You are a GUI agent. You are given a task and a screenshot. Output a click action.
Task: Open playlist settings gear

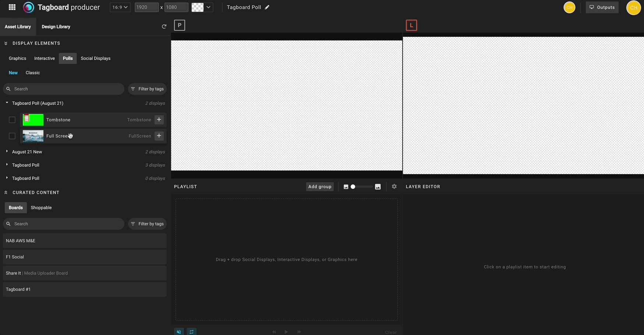tap(394, 187)
